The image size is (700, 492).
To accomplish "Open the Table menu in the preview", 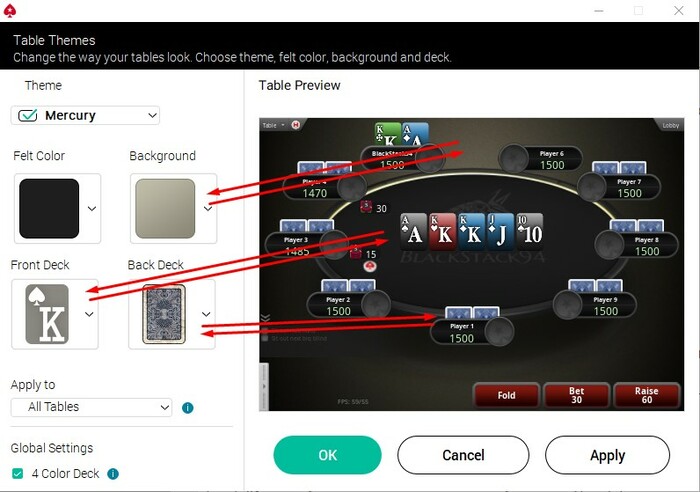I will tap(273, 125).
